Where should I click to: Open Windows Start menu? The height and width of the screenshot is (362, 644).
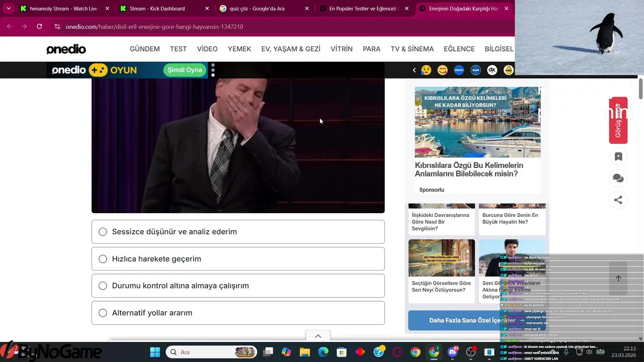click(155, 352)
